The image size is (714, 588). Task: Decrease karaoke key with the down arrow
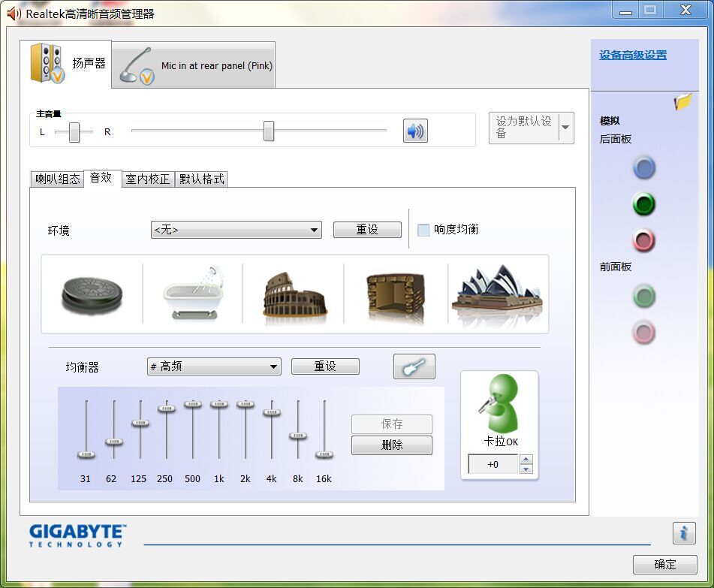click(526, 469)
